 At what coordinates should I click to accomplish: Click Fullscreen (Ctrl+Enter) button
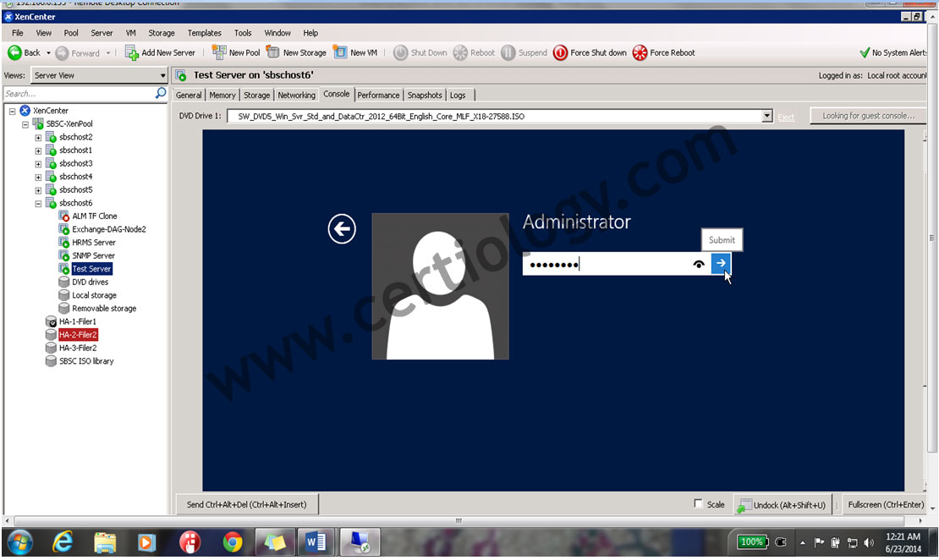point(885,504)
